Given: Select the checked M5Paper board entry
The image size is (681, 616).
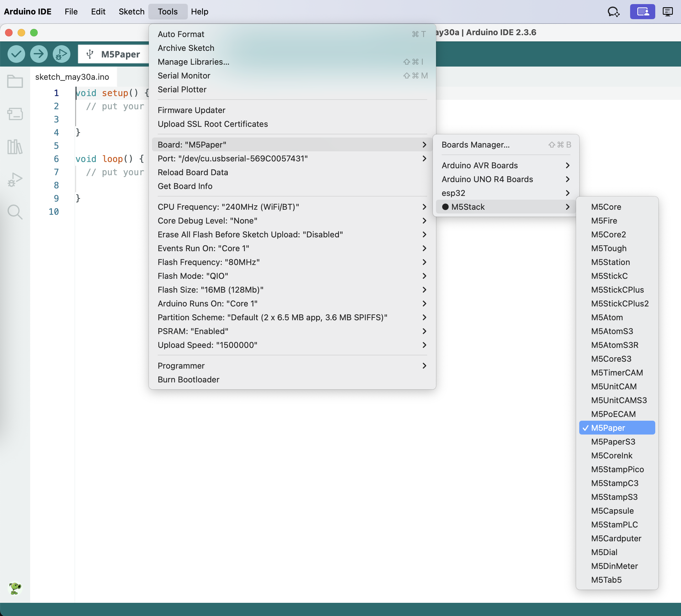Looking at the screenshot, I should pos(617,428).
